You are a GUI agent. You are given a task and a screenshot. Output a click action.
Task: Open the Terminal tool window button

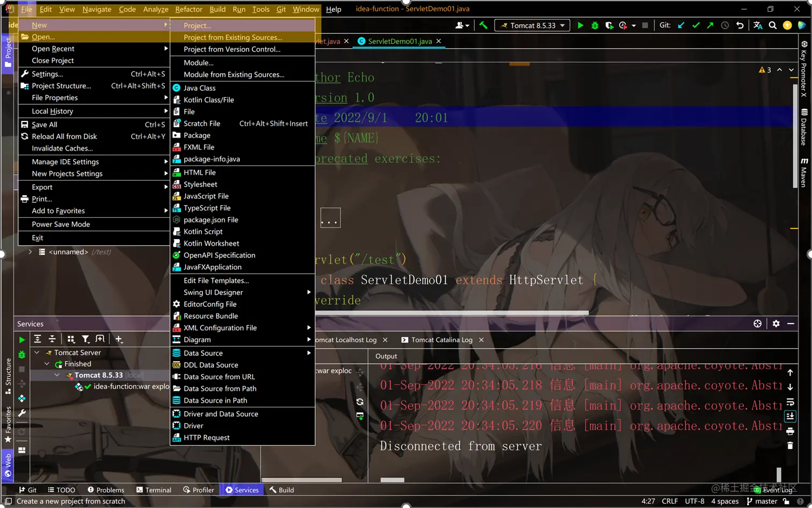point(154,490)
